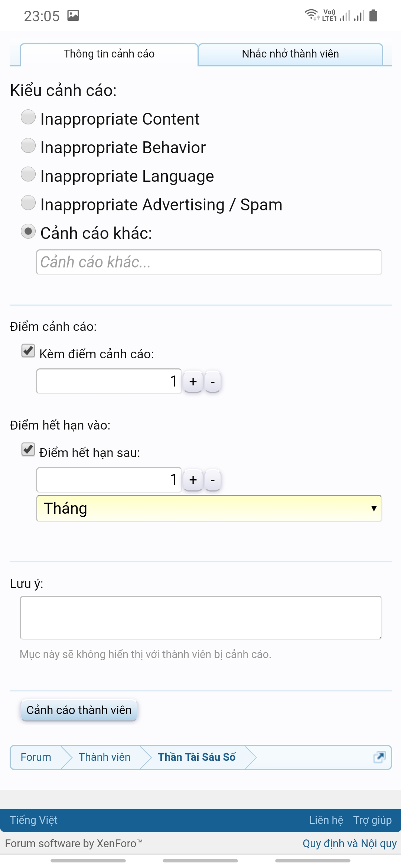Increase expiry duration with plus button
This screenshot has width=401, height=868.
tap(193, 480)
